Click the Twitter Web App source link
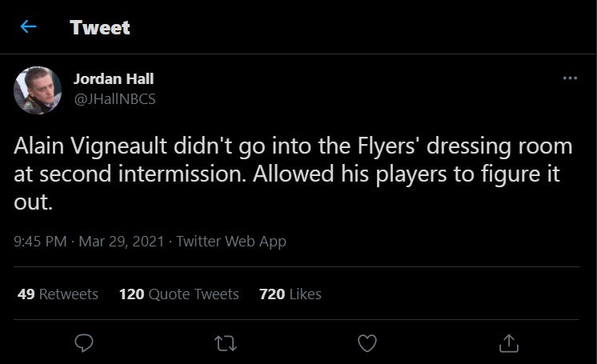Viewport: 597px width, 364px height. pyautogui.click(x=230, y=241)
